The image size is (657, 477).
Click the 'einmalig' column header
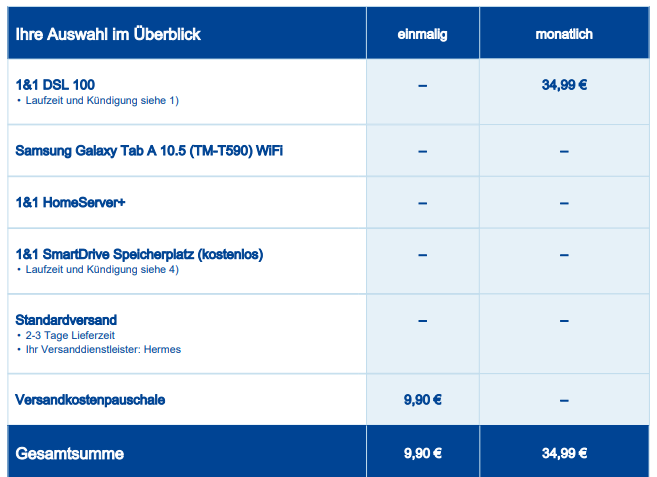pyautogui.click(x=422, y=34)
